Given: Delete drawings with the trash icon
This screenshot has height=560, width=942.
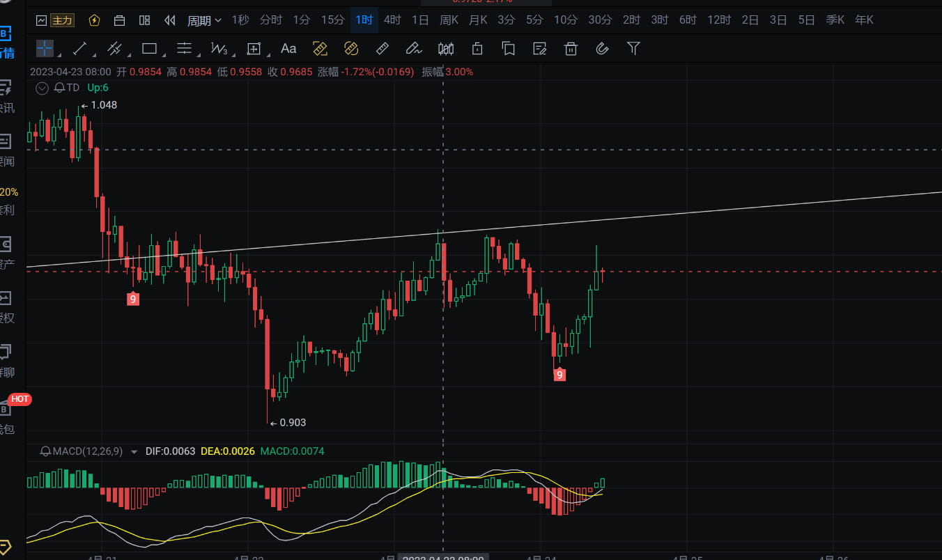Looking at the screenshot, I should click(571, 48).
